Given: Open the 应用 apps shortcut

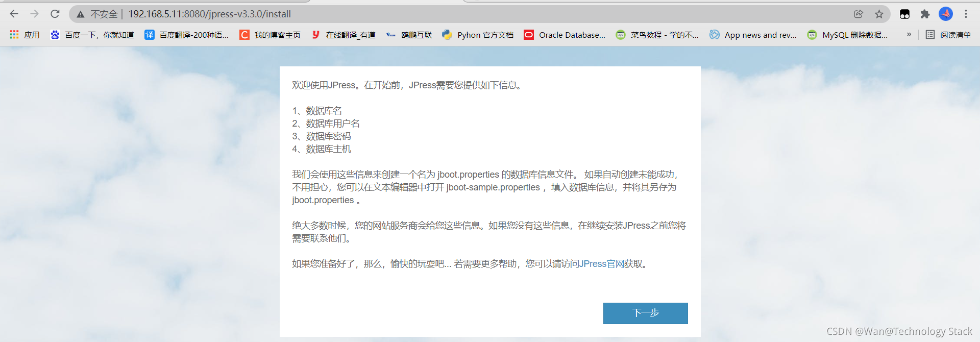Looking at the screenshot, I should (24, 35).
